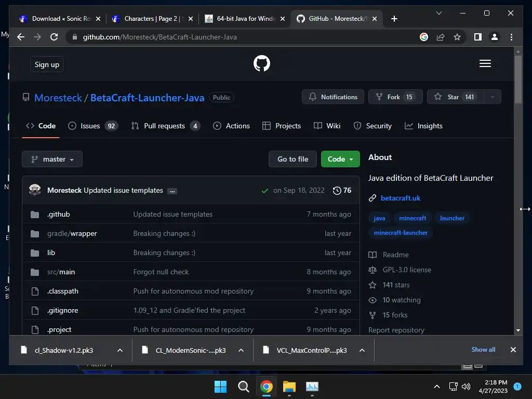Image resolution: width=532 pixels, height=399 pixels.
Task: Open File Explorer from taskbar
Action: 289,387
